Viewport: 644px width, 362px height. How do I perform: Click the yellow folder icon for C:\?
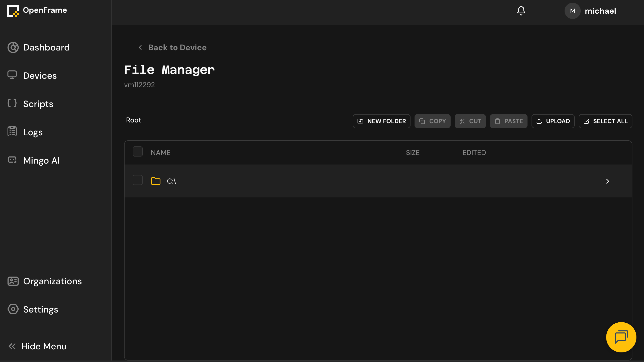156,181
